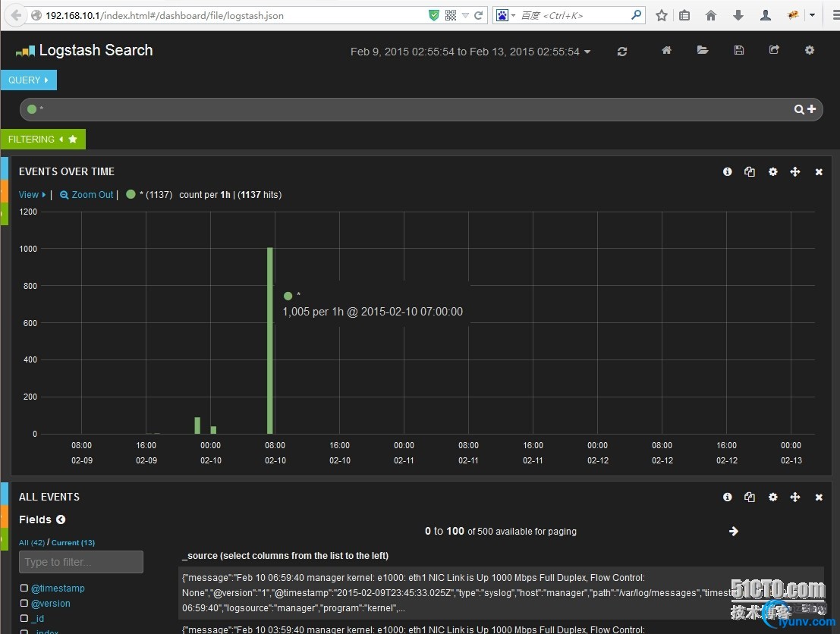Open dropdown arrow beside browser addon icon
Screen dimensions: 840x634
point(812,15)
